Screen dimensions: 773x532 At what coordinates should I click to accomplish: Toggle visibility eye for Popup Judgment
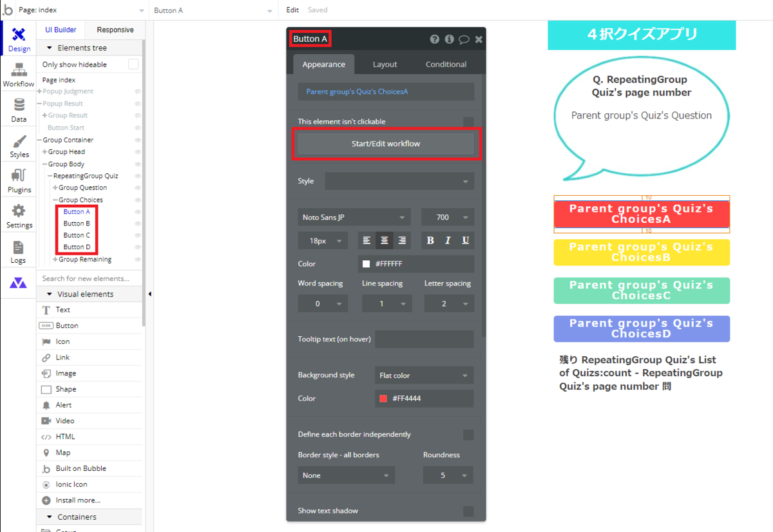137,91
